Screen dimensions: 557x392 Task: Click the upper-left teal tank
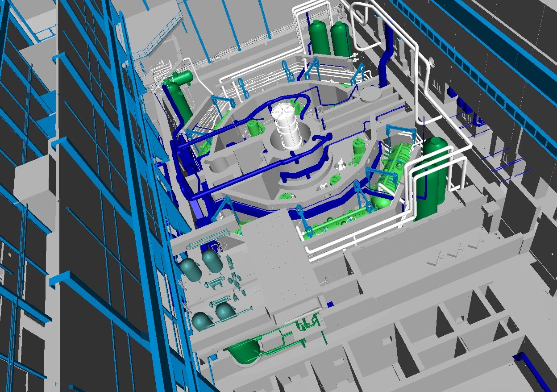click(x=191, y=270)
